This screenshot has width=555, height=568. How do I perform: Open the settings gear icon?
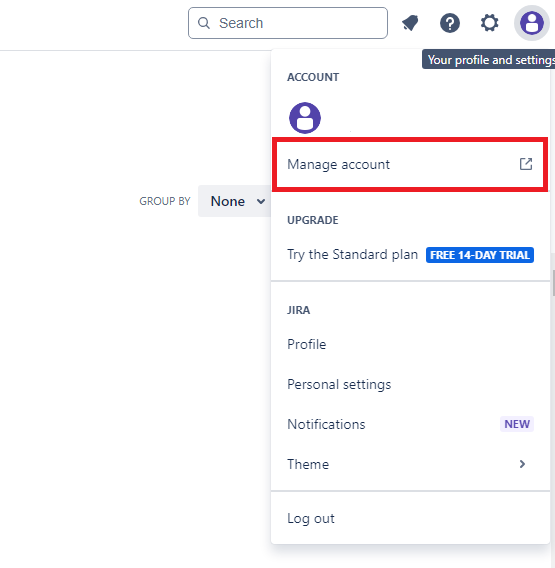click(489, 23)
